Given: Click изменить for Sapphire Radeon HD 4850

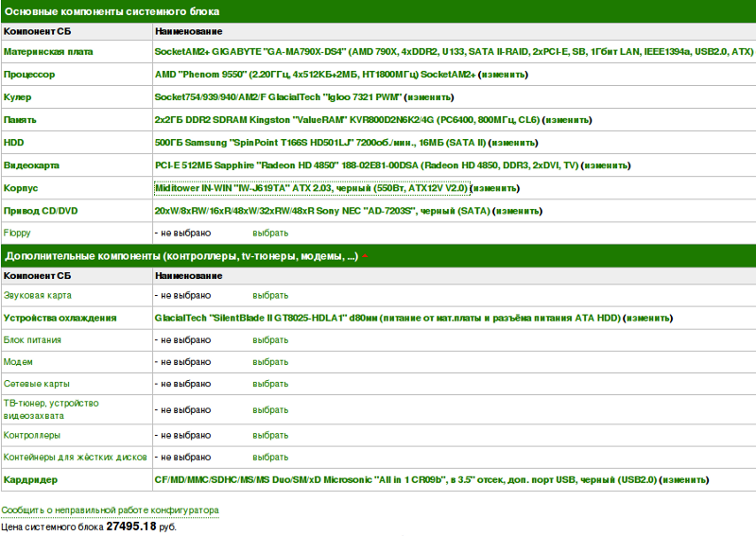Looking at the screenshot, I should [x=606, y=165].
